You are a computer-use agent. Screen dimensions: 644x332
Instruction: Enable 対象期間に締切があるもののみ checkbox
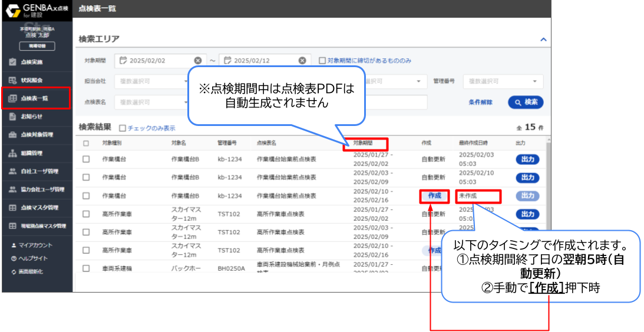[322, 61]
